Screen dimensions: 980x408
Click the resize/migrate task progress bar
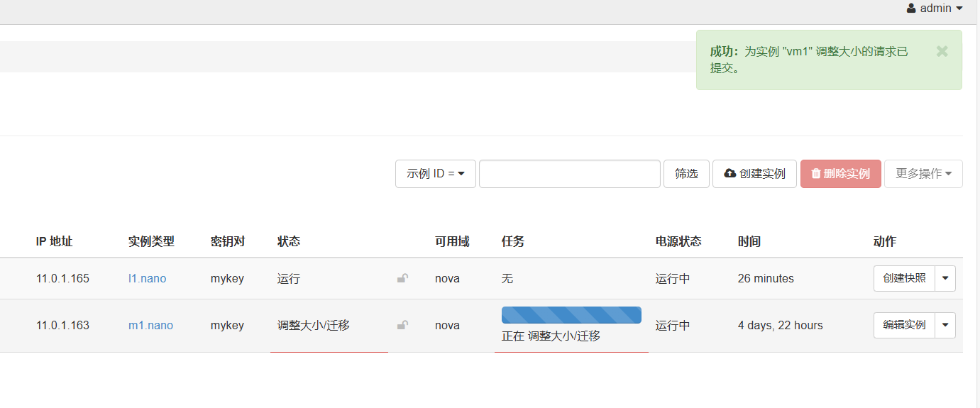pos(571,315)
